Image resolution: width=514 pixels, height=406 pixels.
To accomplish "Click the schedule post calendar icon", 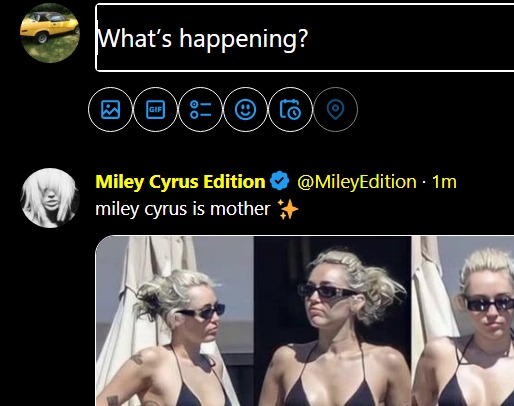I will tap(290, 109).
